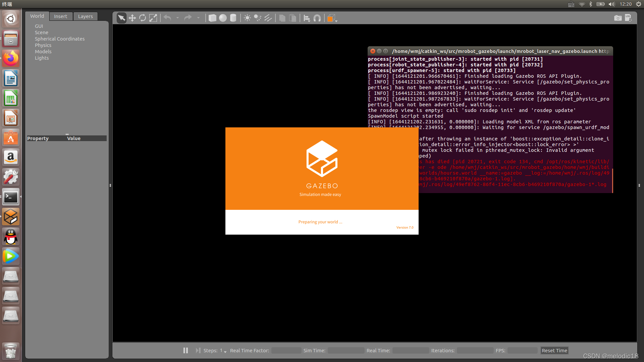Screen dimensions: 644x362
Task: Switch to the Layers tab
Action: point(85,16)
